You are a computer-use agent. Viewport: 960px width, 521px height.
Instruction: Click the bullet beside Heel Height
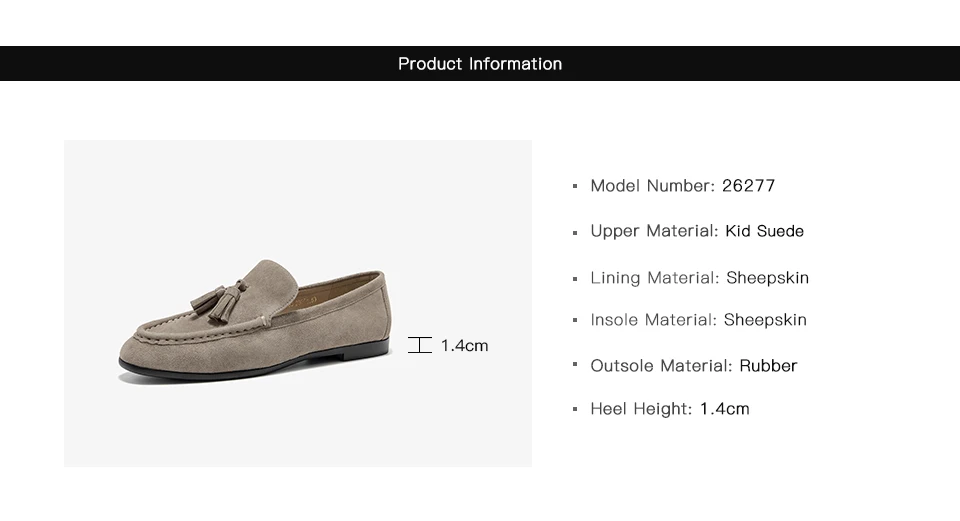coord(575,410)
